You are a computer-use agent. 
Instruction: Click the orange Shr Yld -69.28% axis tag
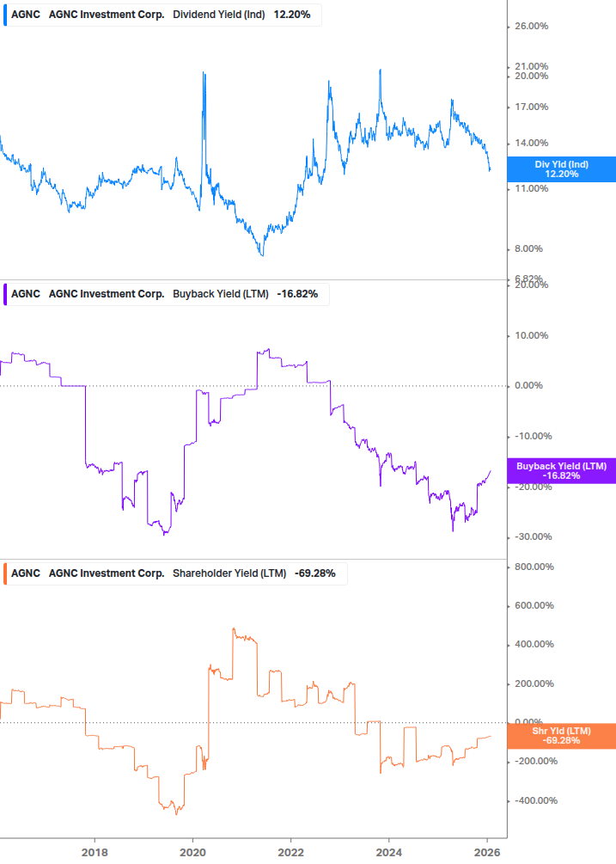point(561,735)
